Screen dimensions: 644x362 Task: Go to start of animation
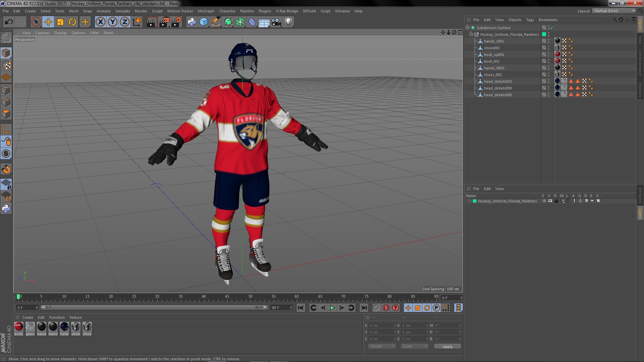[x=301, y=308]
